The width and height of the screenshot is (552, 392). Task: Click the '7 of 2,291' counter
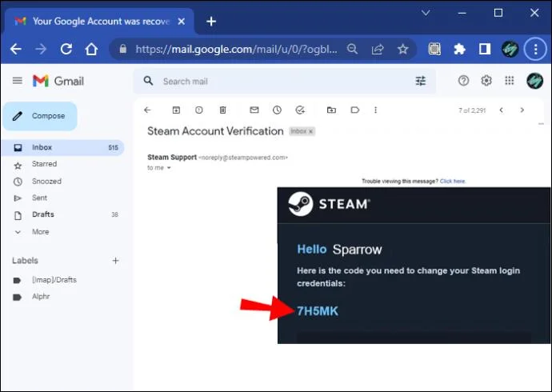[472, 110]
